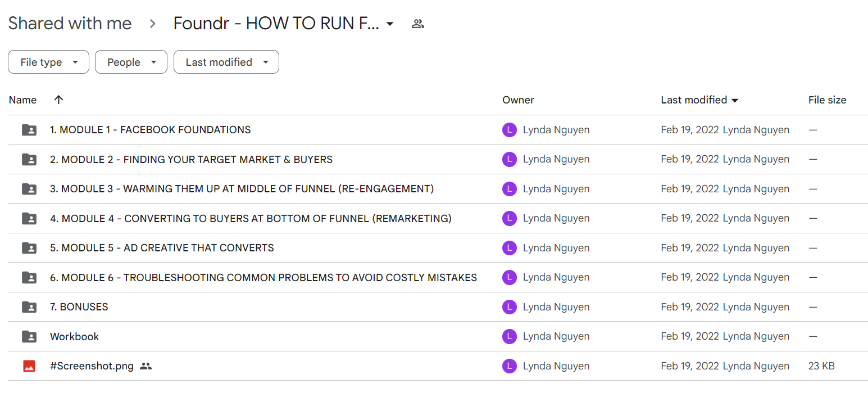The height and width of the screenshot is (406, 868).
Task: Click the Owner column header
Action: (x=518, y=100)
